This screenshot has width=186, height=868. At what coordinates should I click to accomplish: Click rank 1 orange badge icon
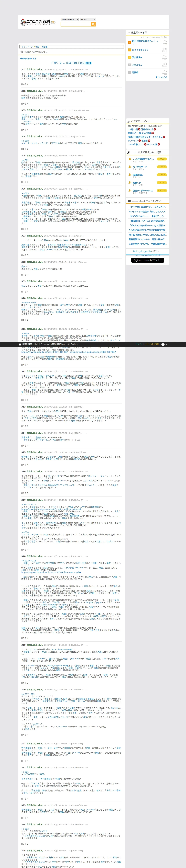click(129, 42)
